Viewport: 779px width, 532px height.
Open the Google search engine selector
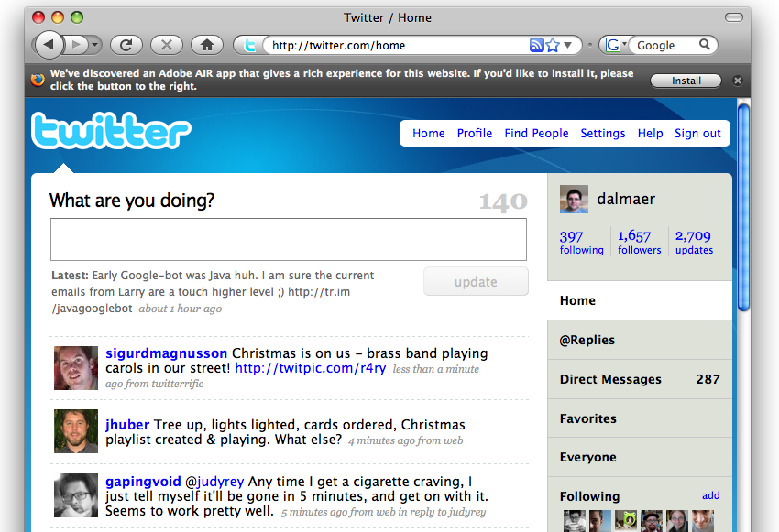click(614, 45)
